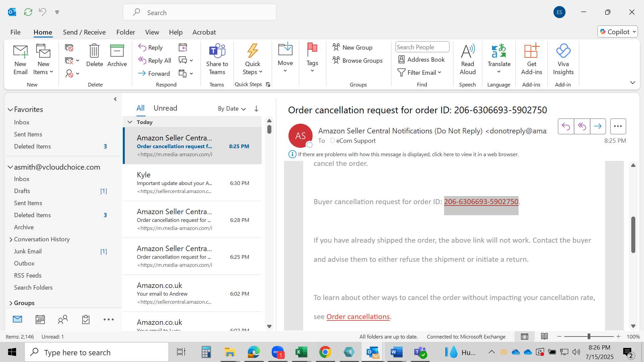Image resolution: width=644 pixels, height=362 pixels.
Task: Switch to People view in navigation bar
Action: point(63,319)
